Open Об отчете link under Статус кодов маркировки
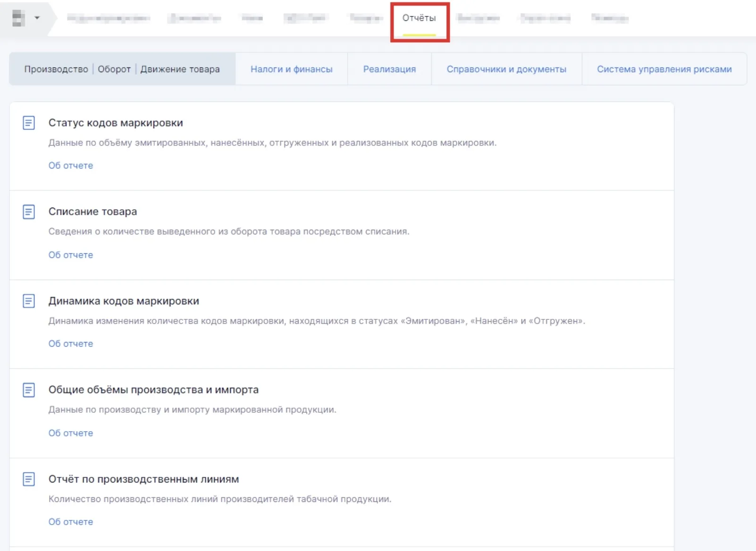The height and width of the screenshot is (551, 756). pos(71,166)
